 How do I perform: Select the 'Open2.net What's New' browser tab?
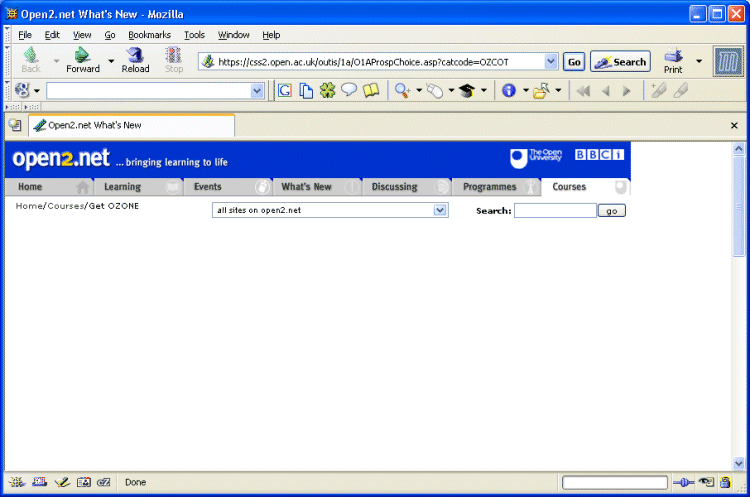click(132, 125)
